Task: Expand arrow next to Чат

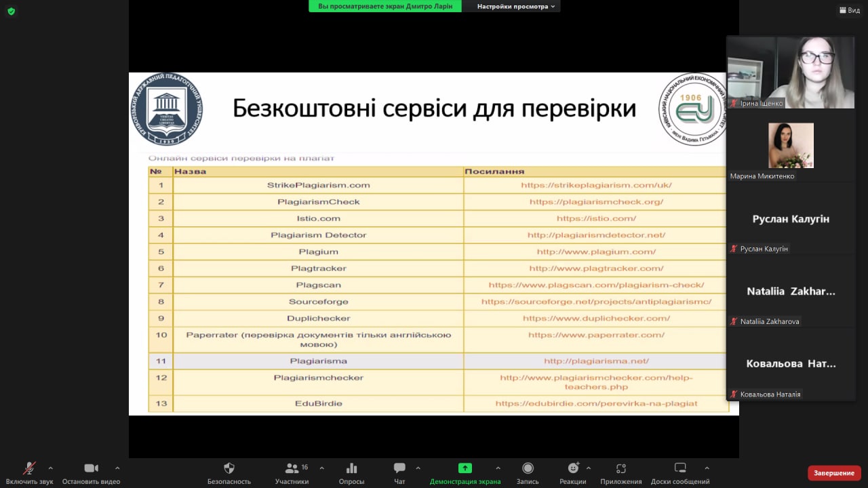Action: (418, 468)
